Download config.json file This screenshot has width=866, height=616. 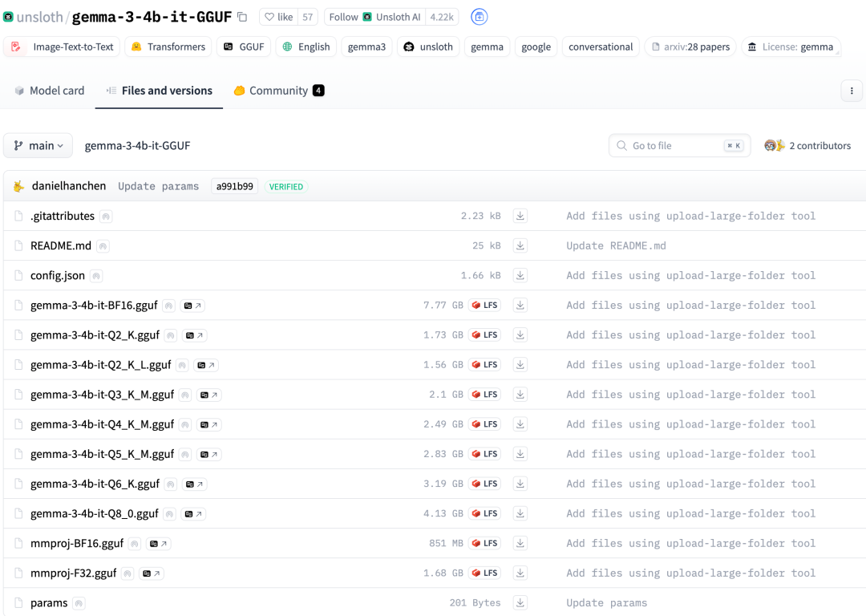tap(520, 276)
